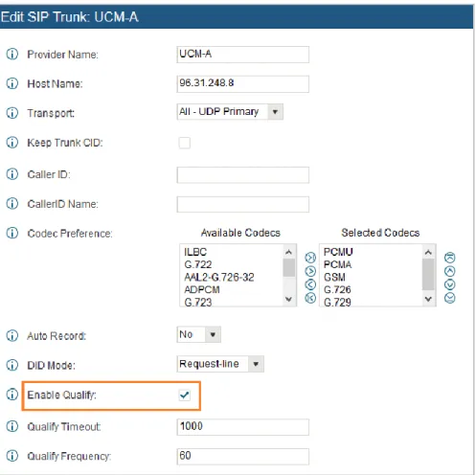Select AAL2-G.726-32 in Available Codecs
This screenshot has width=476, height=475.
[x=219, y=277]
